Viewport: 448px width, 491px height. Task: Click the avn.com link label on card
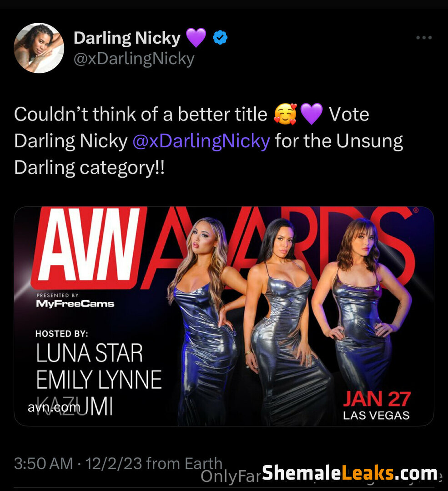[54, 407]
